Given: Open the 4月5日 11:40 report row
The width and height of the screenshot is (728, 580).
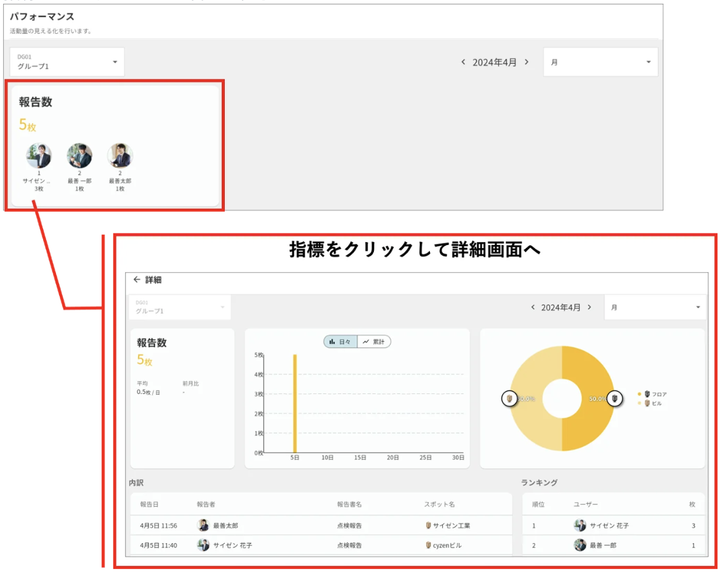Looking at the screenshot, I should click(321, 545).
